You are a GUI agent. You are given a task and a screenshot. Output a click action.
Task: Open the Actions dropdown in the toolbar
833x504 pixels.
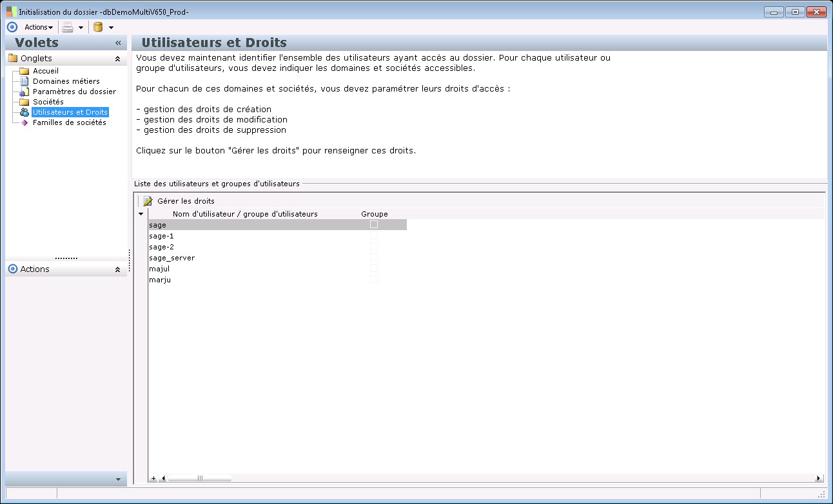tap(39, 27)
